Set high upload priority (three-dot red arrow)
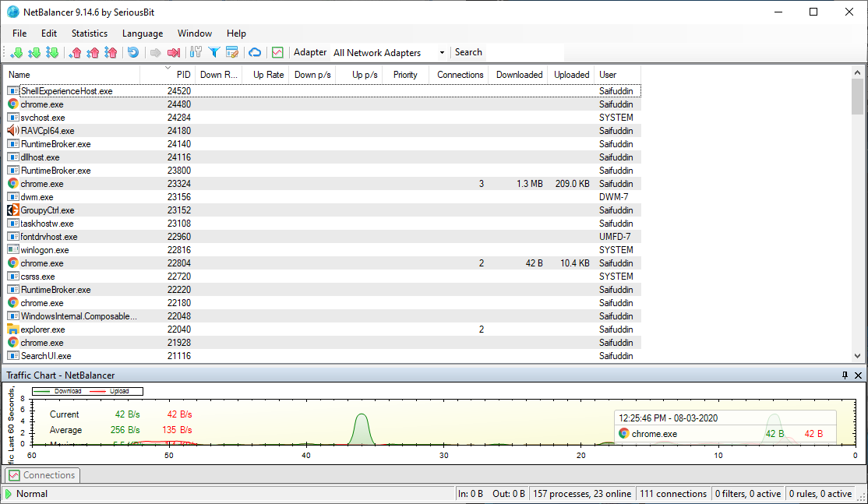 click(x=111, y=52)
